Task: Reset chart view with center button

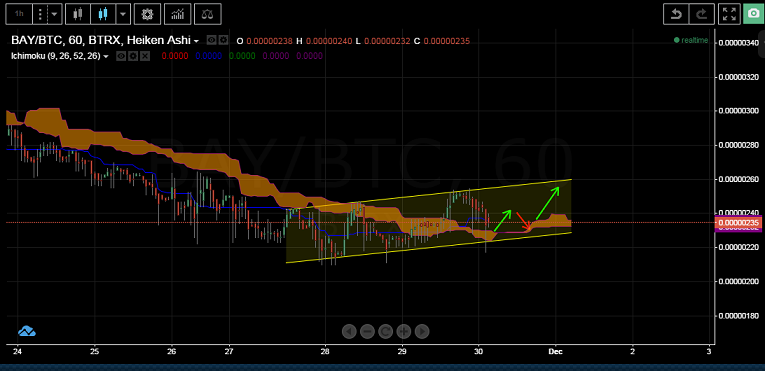Action: pos(385,331)
